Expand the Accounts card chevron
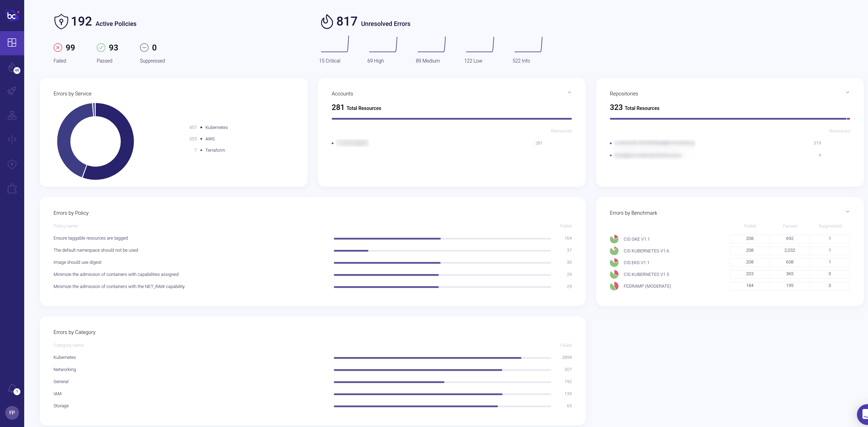Image resolution: width=868 pixels, height=427 pixels. pos(569,92)
